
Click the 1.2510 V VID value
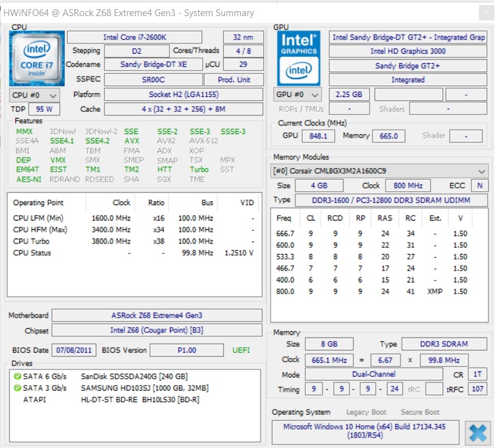(239, 253)
